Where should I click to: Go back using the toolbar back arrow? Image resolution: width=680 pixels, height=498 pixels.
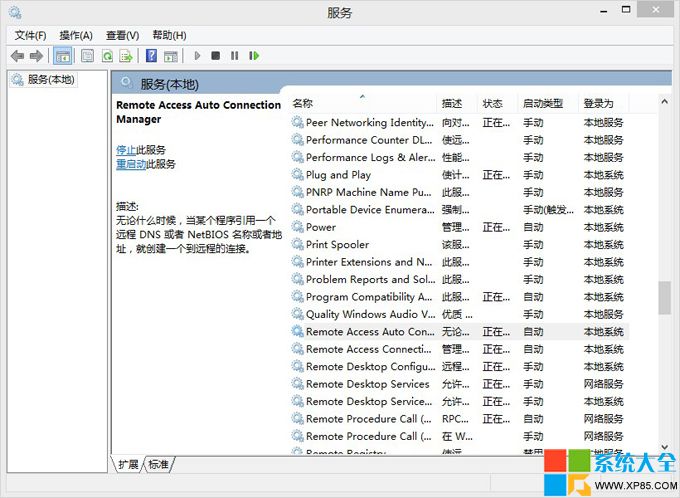17,56
